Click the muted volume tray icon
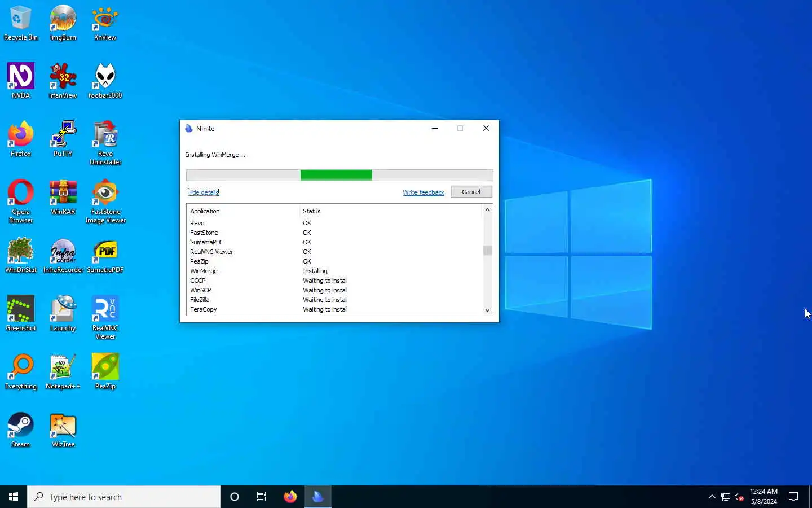 point(739,497)
